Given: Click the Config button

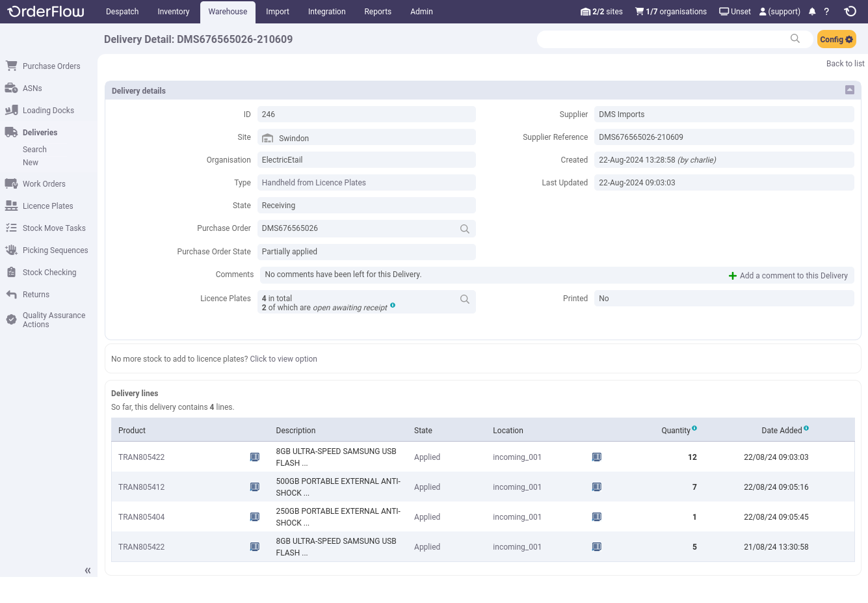Looking at the screenshot, I should [x=836, y=40].
